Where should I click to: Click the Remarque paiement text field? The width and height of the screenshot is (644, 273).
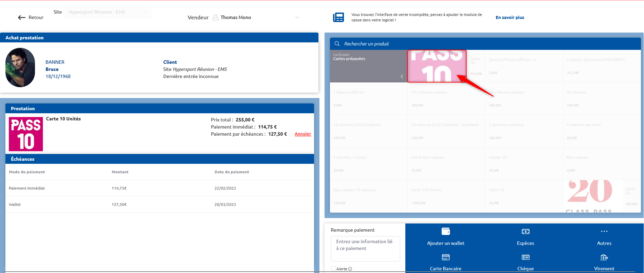pos(366,249)
